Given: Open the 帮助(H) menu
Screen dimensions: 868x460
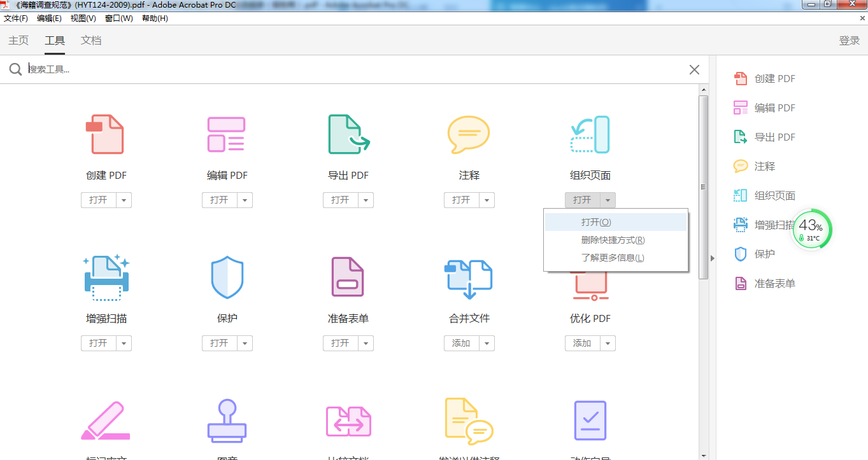Looking at the screenshot, I should [155, 18].
